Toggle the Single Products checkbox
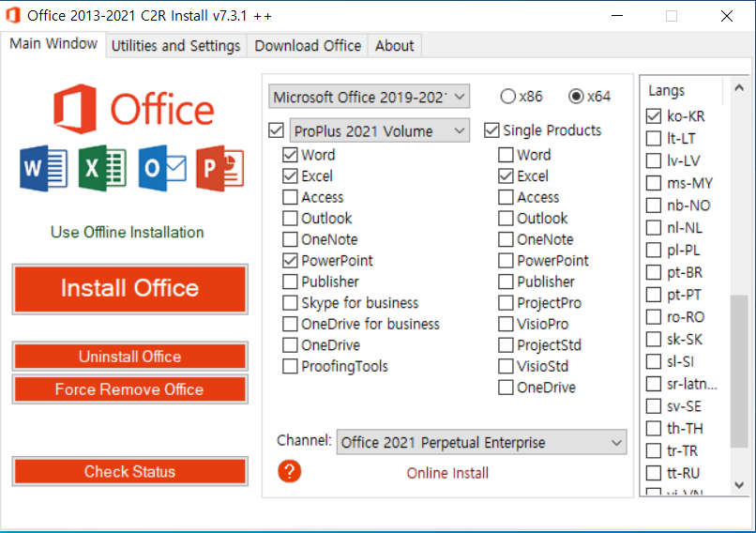756x533 pixels. coord(491,130)
